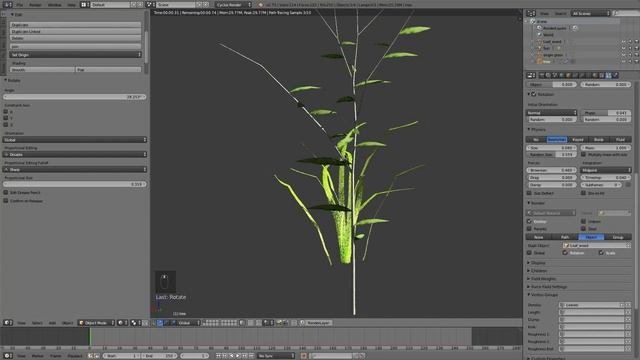This screenshot has height=360, width=640.
Task: Toggle the Emitter render checkbox
Action: coord(529,221)
